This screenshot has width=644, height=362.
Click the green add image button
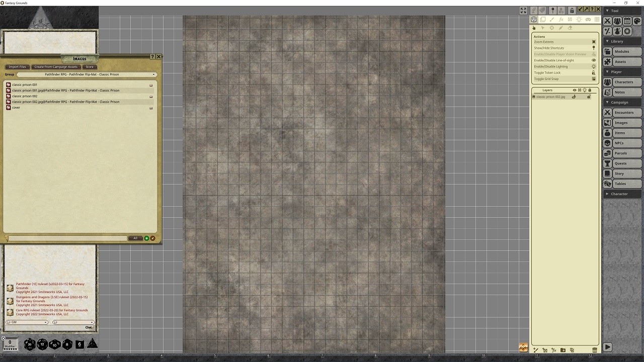(x=146, y=238)
